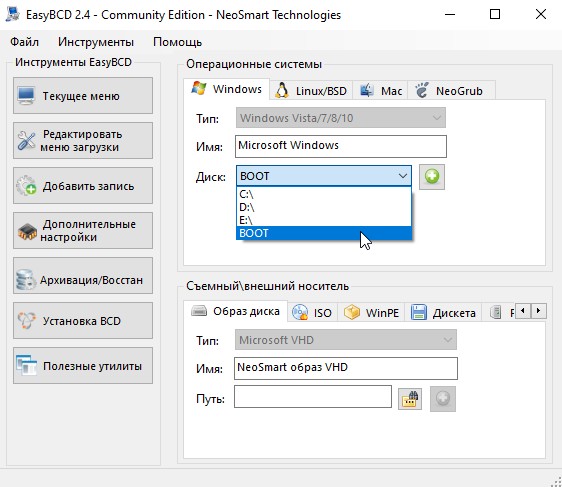This screenshot has width=562, height=487.
Task: Switch to the Дискета tab
Action: (x=443, y=313)
